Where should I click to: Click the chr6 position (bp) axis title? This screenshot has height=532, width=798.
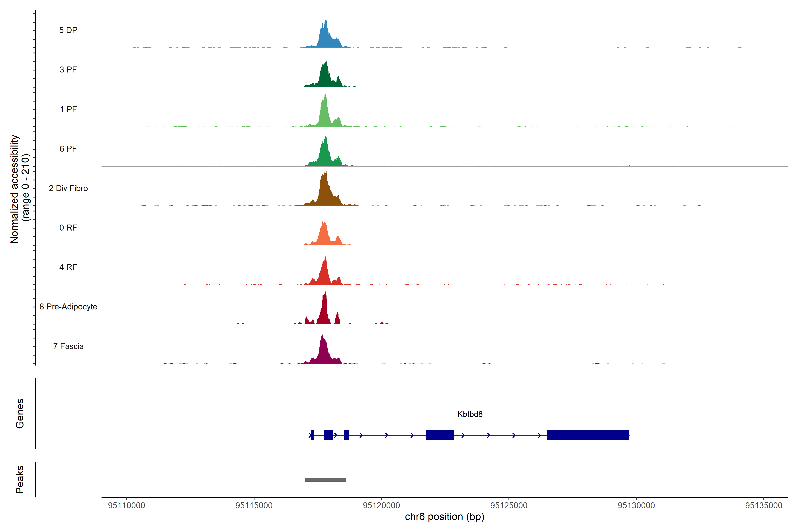(x=444, y=517)
